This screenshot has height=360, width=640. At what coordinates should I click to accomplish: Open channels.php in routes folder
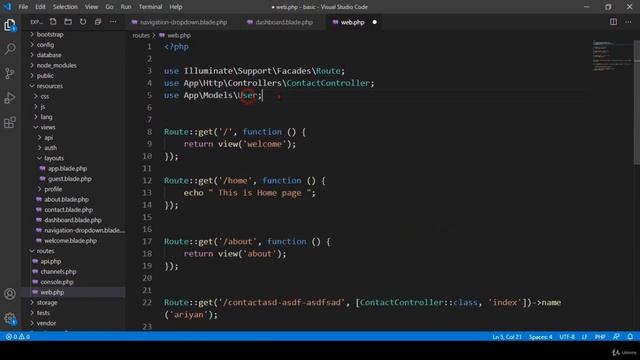tap(58, 271)
